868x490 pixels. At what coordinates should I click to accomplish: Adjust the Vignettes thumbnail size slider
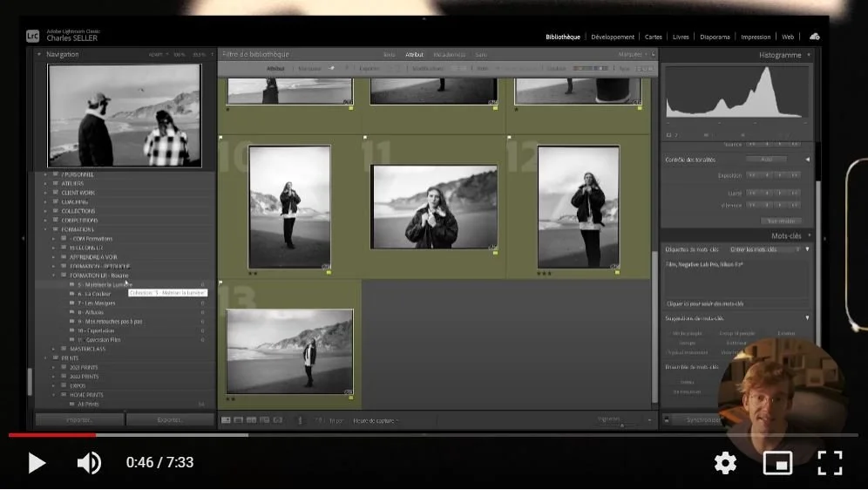click(620, 425)
